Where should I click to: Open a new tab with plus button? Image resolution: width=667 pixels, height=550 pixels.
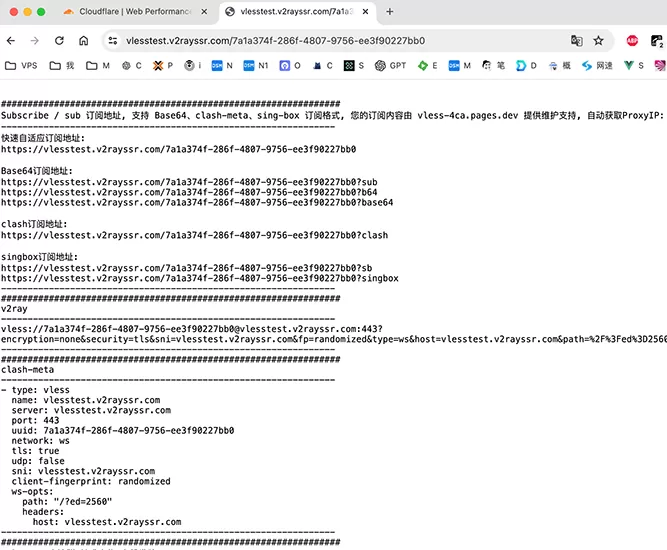click(x=390, y=11)
